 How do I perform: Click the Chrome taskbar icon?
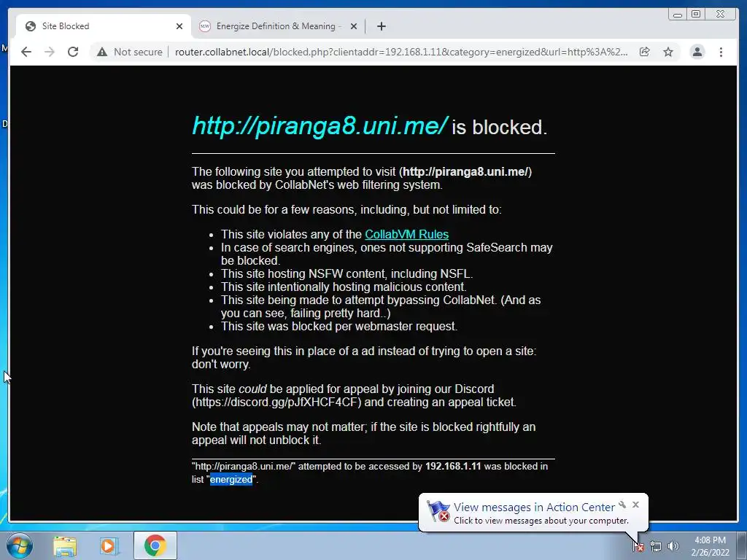(x=155, y=545)
